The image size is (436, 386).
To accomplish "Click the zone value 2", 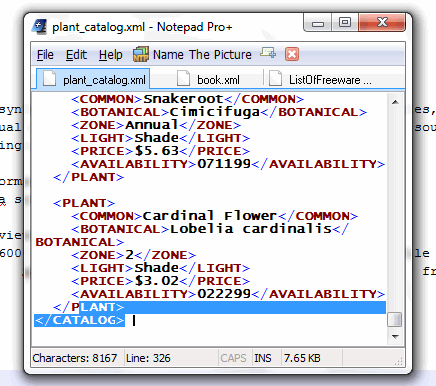I will click(x=130, y=255).
